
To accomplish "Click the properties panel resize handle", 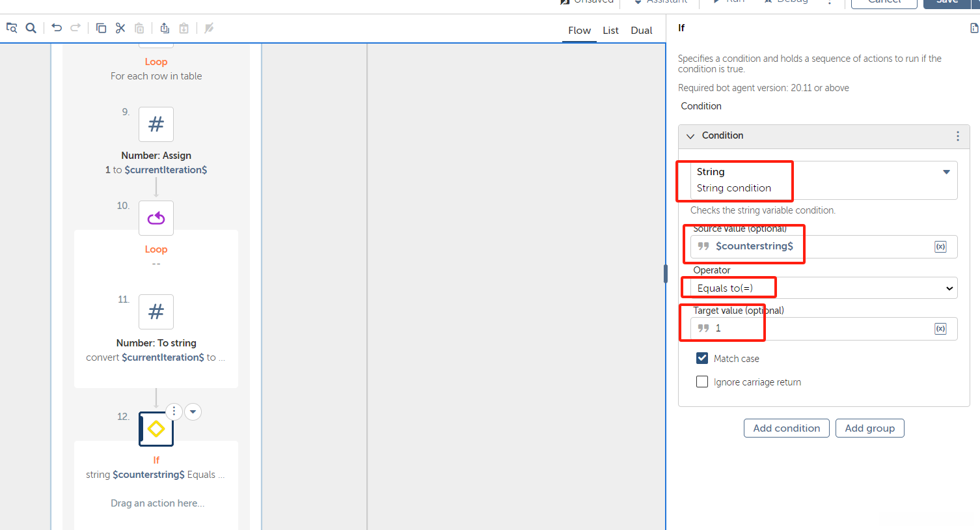I will (666, 273).
